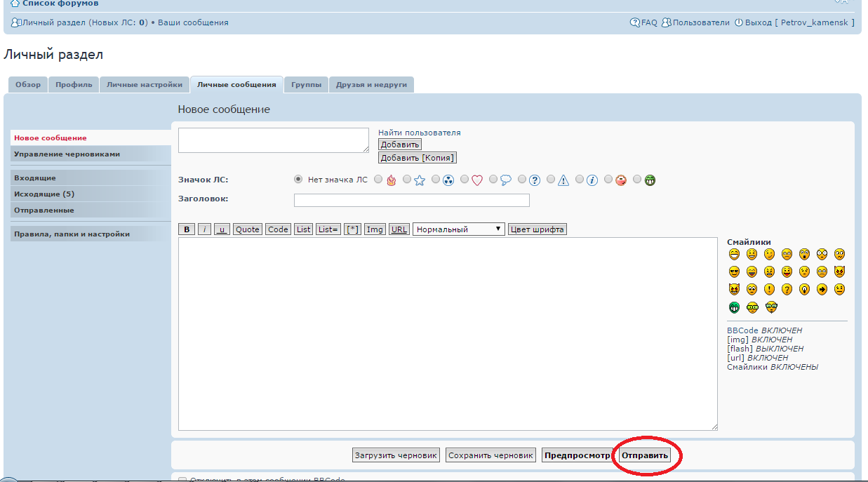The height and width of the screenshot is (482, 868).
Task: Open Управление черновиками in the sidebar
Action: pos(91,154)
